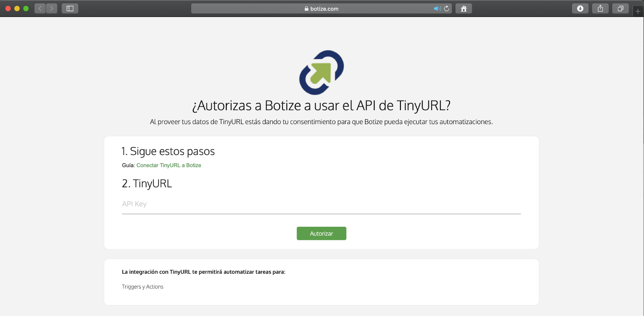Open the home page via house icon
The width and height of the screenshot is (644, 316).
tap(464, 8)
